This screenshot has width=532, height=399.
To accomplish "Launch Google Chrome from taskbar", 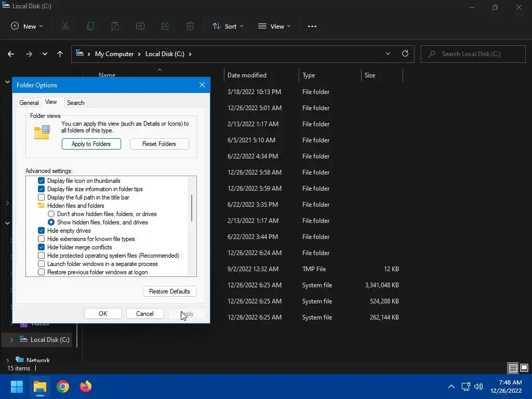I will coord(63,387).
